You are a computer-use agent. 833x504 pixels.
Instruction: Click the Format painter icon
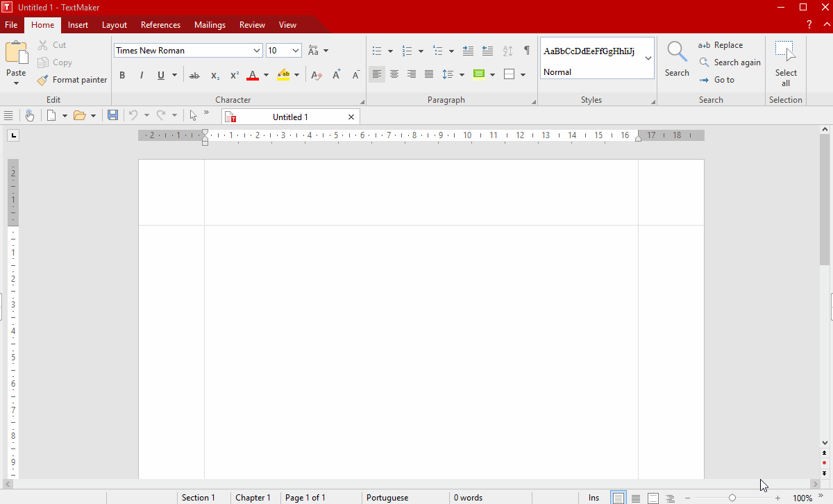[x=43, y=80]
